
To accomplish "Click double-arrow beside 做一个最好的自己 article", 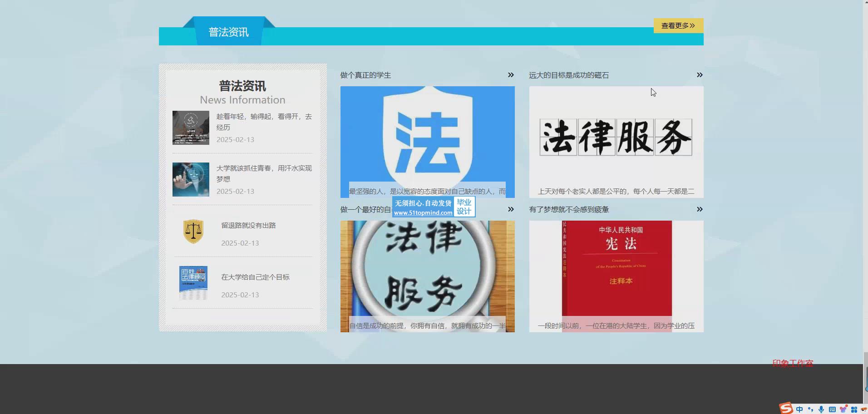I will pos(511,209).
